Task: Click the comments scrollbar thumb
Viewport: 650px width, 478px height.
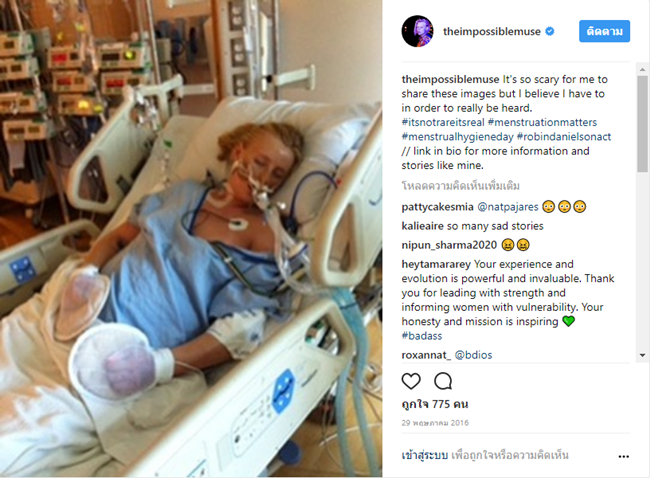Action: click(x=643, y=124)
